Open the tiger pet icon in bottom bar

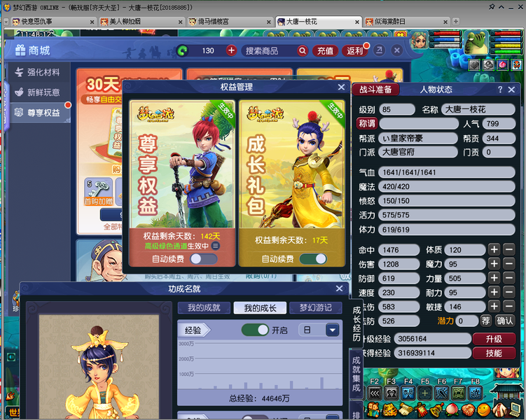(390, 410)
